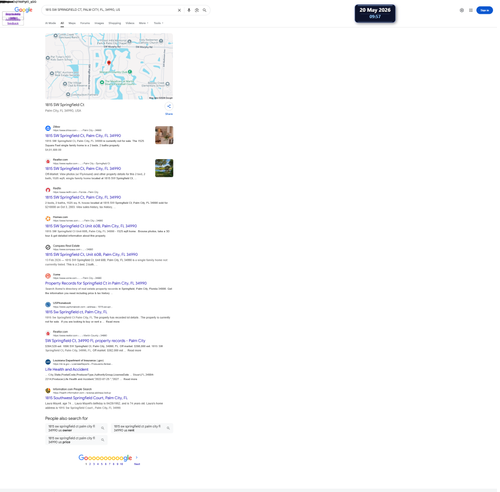Go to the Next results page link
The height and width of the screenshot is (492, 500).
pos(137,464)
